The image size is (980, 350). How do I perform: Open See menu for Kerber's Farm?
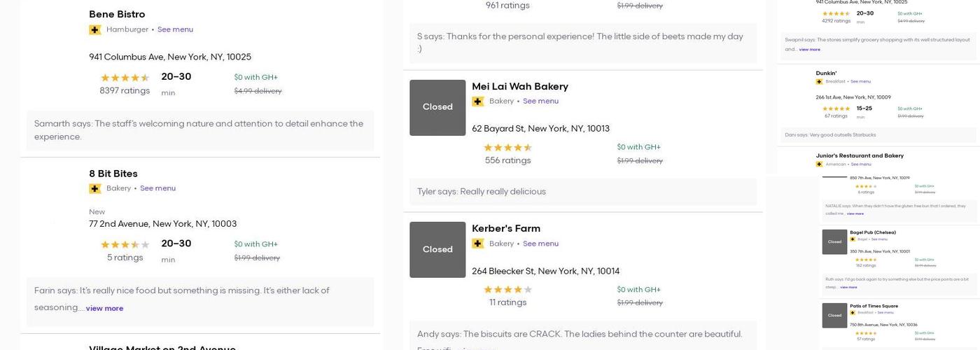click(x=540, y=244)
